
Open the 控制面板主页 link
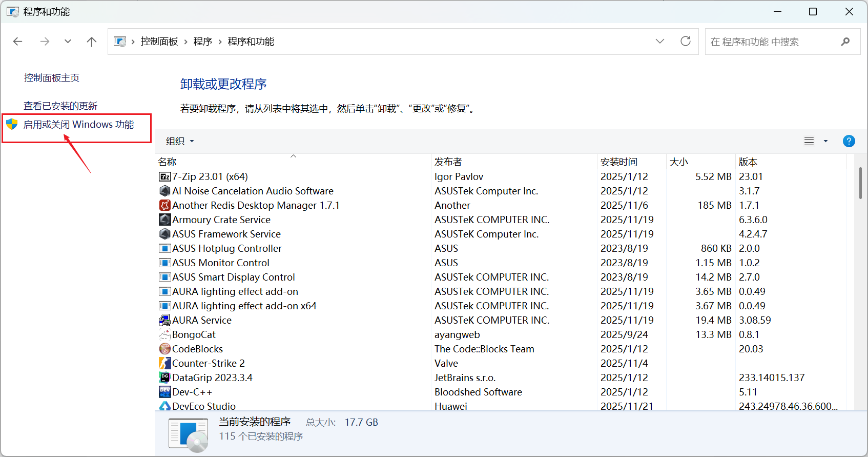click(x=52, y=78)
